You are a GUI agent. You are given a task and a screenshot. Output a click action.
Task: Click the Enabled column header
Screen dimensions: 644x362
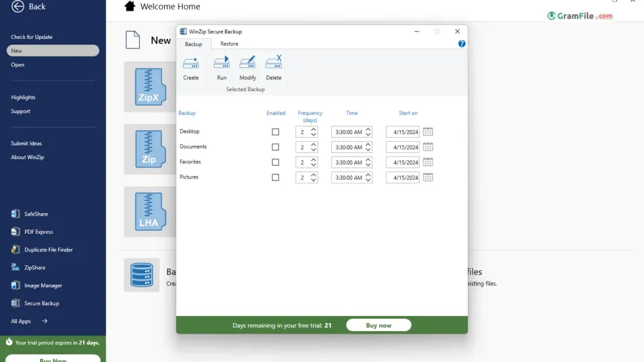275,113
